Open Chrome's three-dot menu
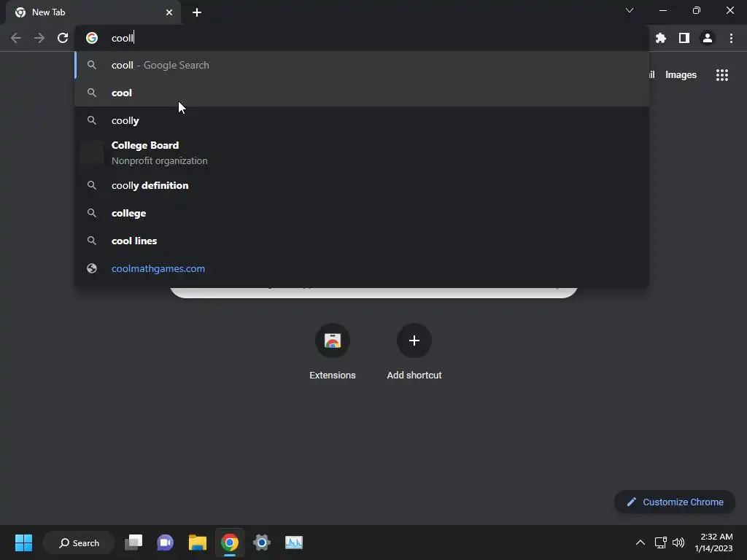This screenshot has width=747, height=560. (x=731, y=38)
